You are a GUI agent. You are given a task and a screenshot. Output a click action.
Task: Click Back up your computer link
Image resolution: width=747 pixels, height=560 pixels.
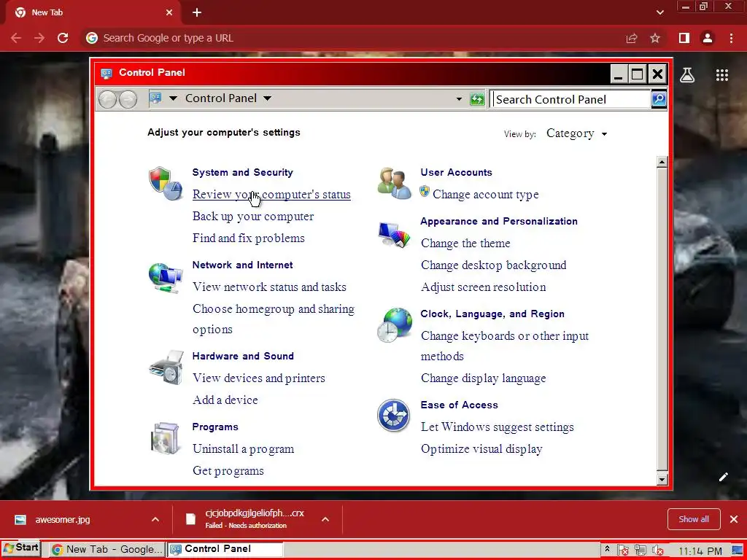[x=253, y=216]
